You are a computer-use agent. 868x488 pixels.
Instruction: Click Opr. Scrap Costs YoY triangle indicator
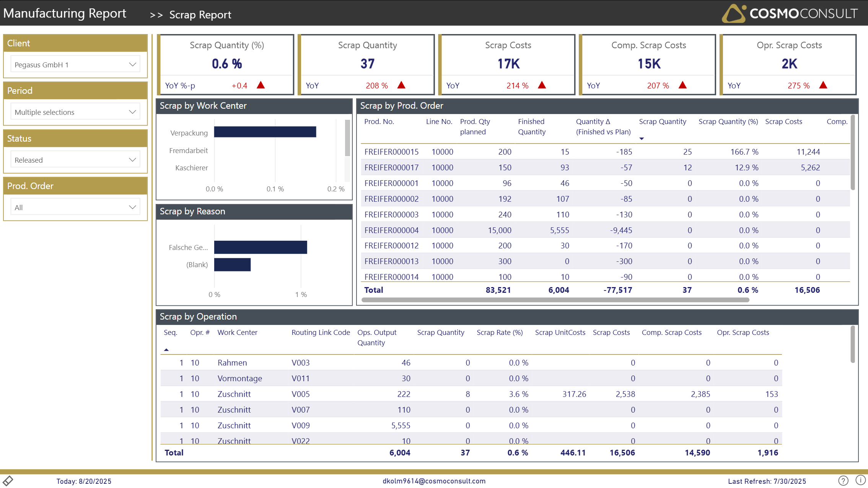point(823,85)
